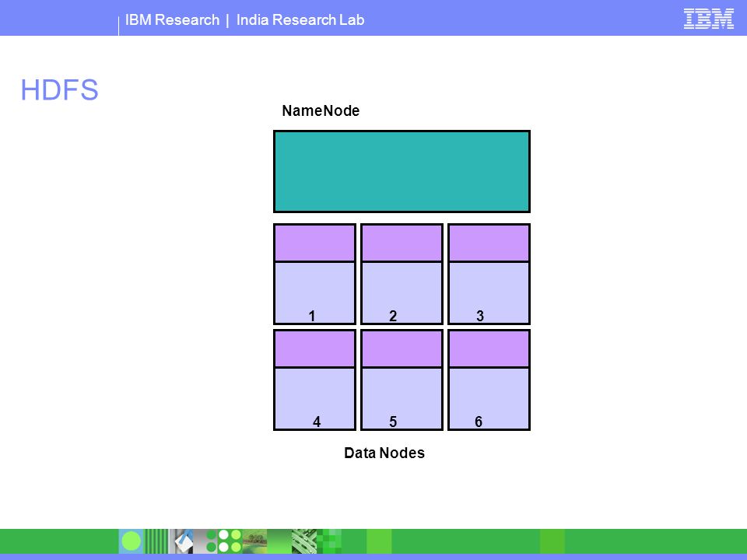Click the IBM logo in the header
This screenshot has height=560, width=747.
(x=708, y=19)
